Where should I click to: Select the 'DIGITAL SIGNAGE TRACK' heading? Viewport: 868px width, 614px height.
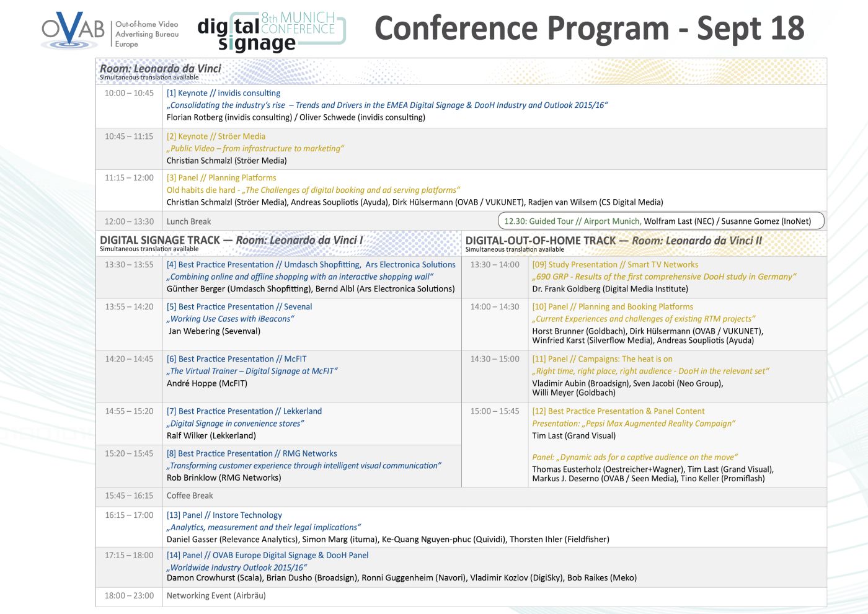pyautogui.click(x=160, y=240)
